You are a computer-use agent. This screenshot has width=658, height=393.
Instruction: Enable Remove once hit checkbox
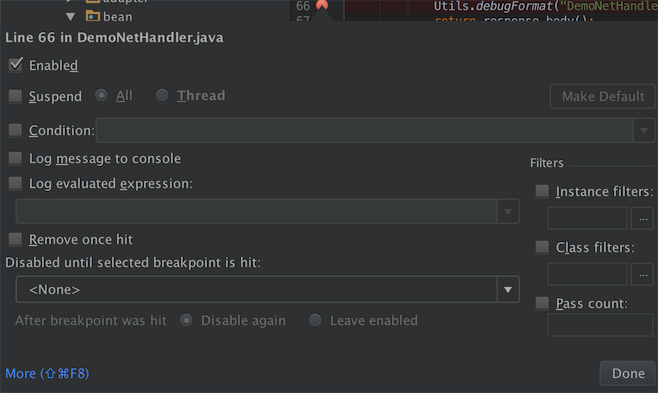click(16, 239)
